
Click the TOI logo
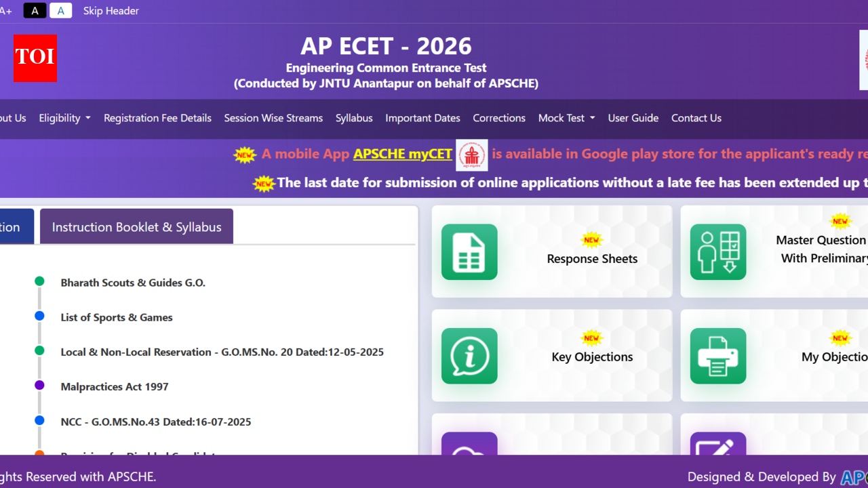[x=35, y=59]
